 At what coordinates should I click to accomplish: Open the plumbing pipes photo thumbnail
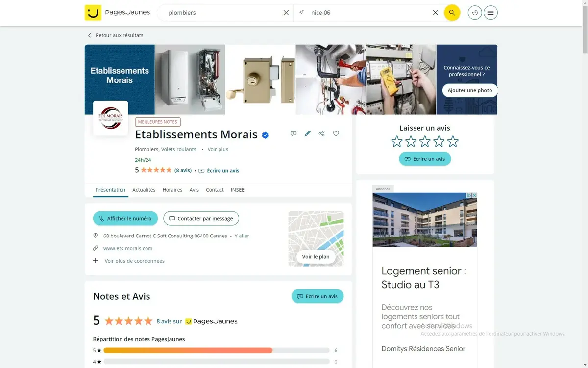point(331,79)
